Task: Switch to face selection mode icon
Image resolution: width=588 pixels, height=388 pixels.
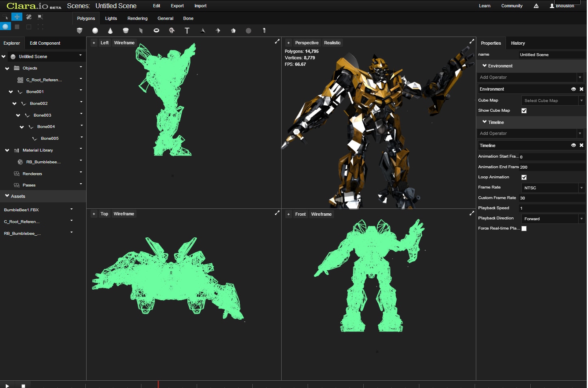Action: coord(17,27)
